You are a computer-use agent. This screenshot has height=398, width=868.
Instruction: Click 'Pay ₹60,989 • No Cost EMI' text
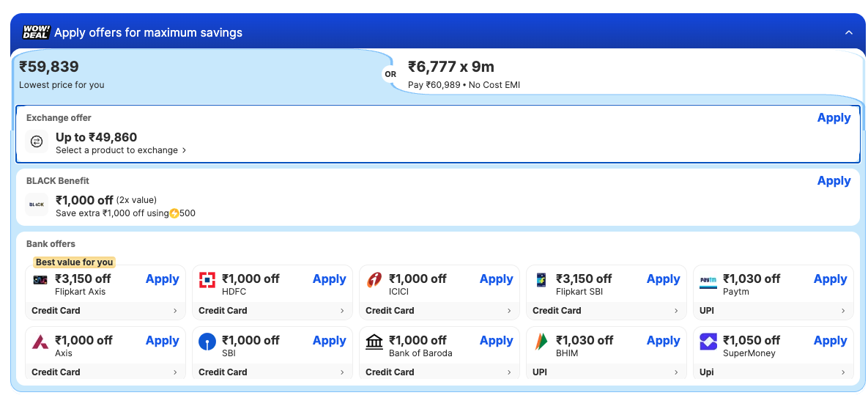point(464,85)
